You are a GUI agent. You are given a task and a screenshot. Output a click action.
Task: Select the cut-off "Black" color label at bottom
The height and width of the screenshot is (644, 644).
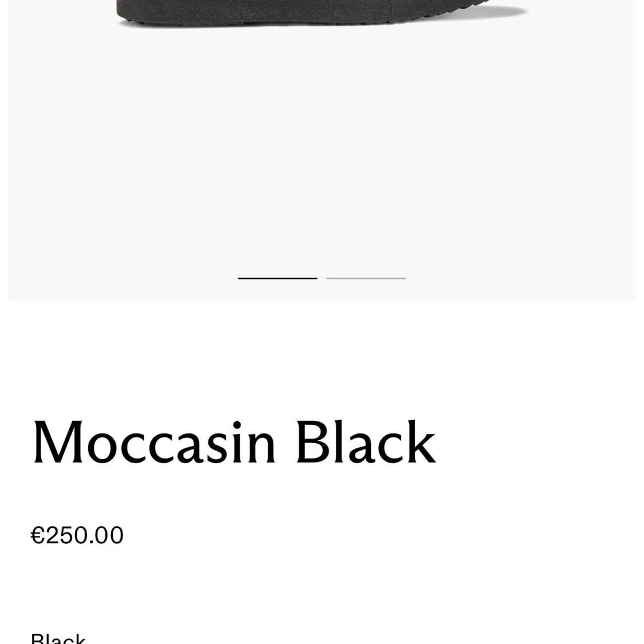[x=58, y=639]
